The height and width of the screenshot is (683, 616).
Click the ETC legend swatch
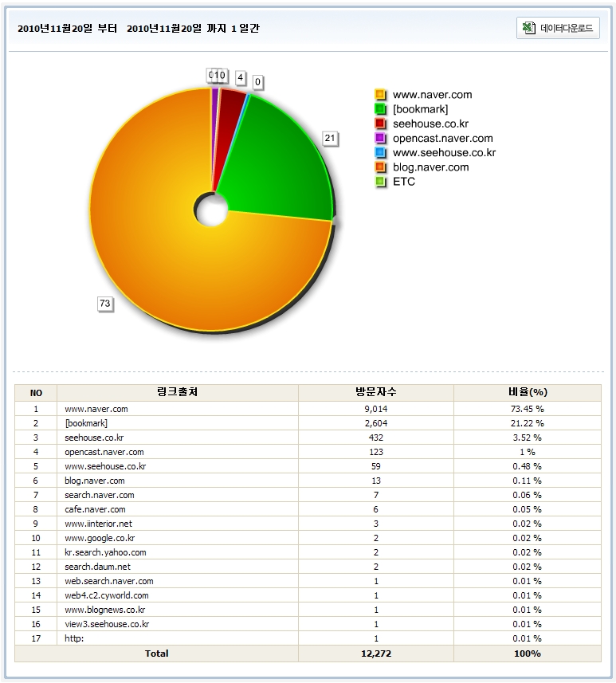tap(380, 182)
